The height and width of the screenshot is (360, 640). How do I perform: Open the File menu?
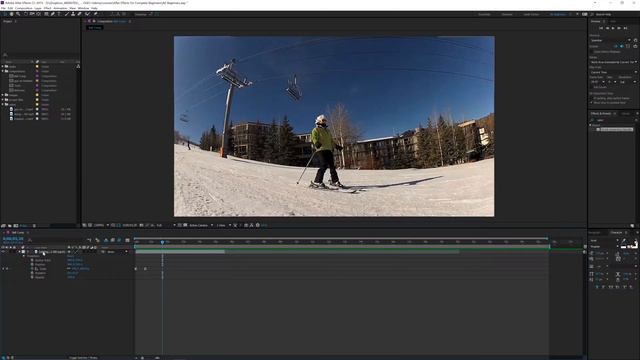pos(3,8)
